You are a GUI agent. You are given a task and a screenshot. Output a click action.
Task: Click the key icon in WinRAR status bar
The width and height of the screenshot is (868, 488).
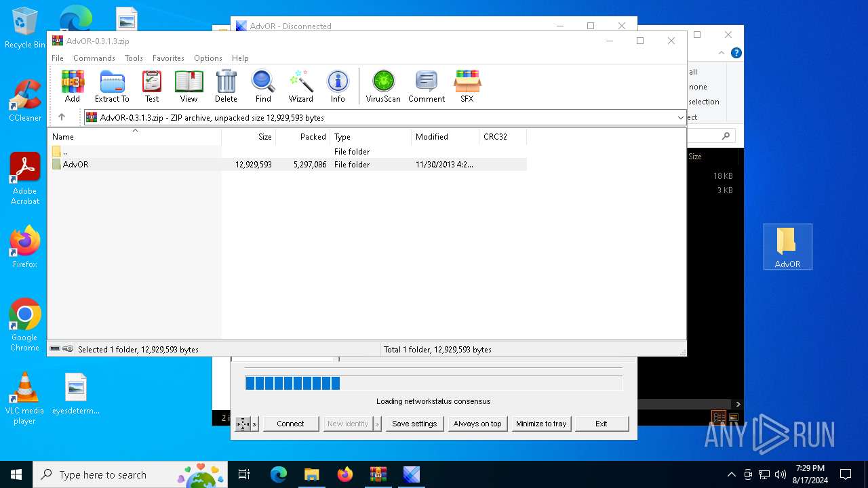[x=68, y=349]
